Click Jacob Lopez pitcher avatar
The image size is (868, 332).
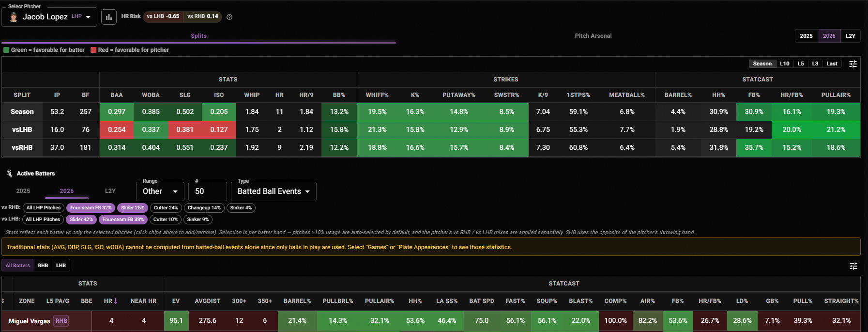14,17
